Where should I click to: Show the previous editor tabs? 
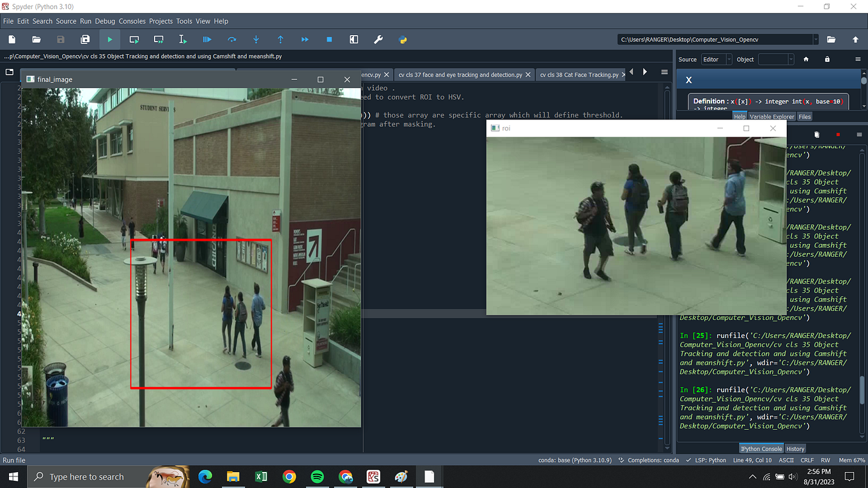pyautogui.click(x=632, y=72)
